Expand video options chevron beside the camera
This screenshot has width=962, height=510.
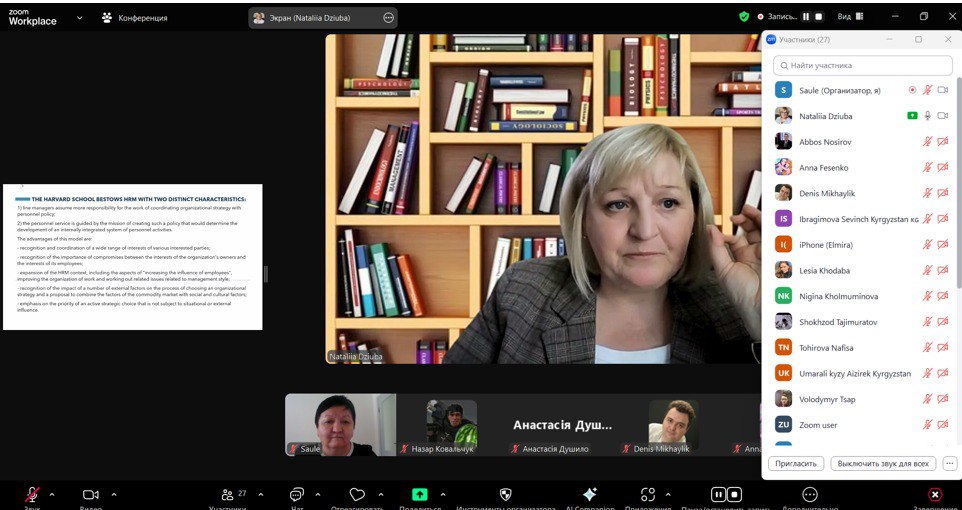tap(114, 495)
